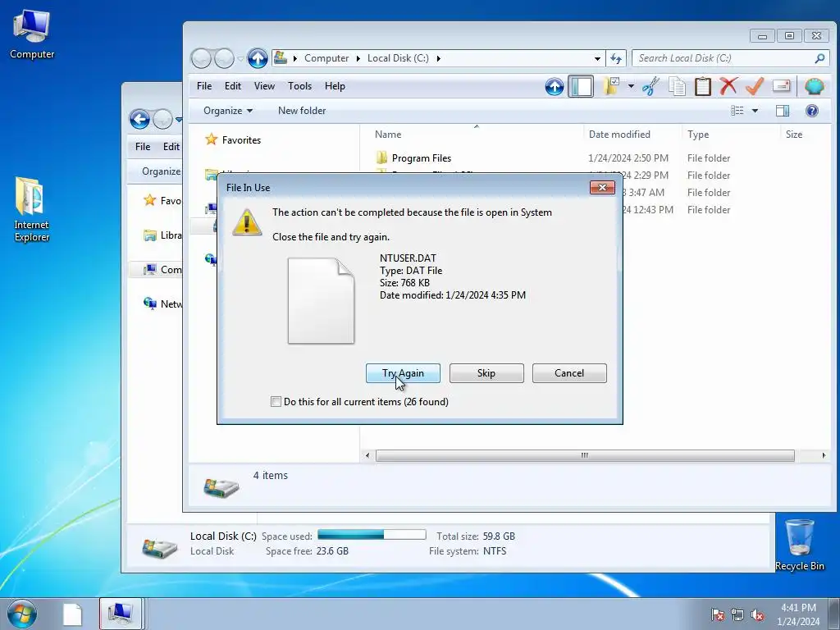Open the recent pages dropdown beside nav buttons

click(x=240, y=58)
